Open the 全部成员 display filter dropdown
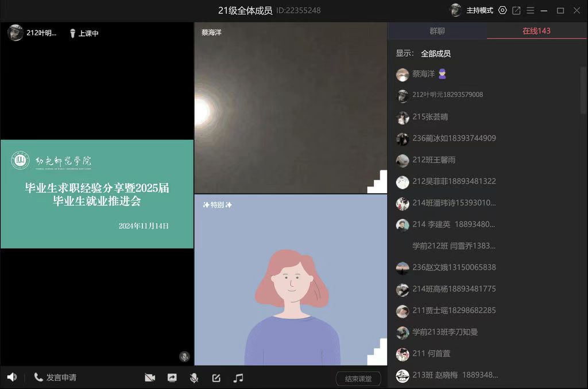The width and height of the screenshot is (588, 389). (436, 53)
